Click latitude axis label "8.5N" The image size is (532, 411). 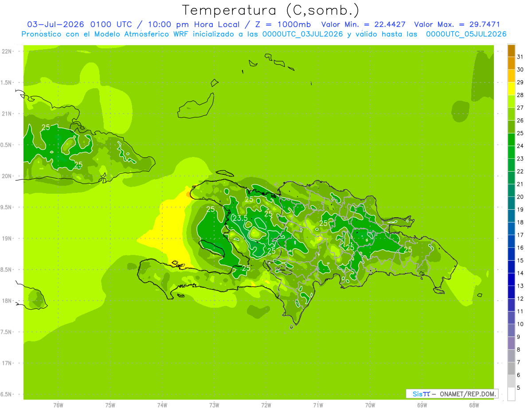click(7, 270)
